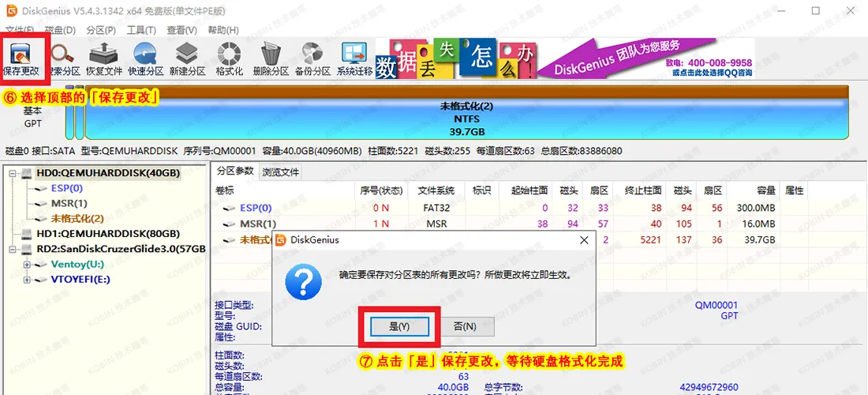Click the 文件系统 column header
Image resolution: width=868 pixels, height=395 pixels.
[436, 190]
